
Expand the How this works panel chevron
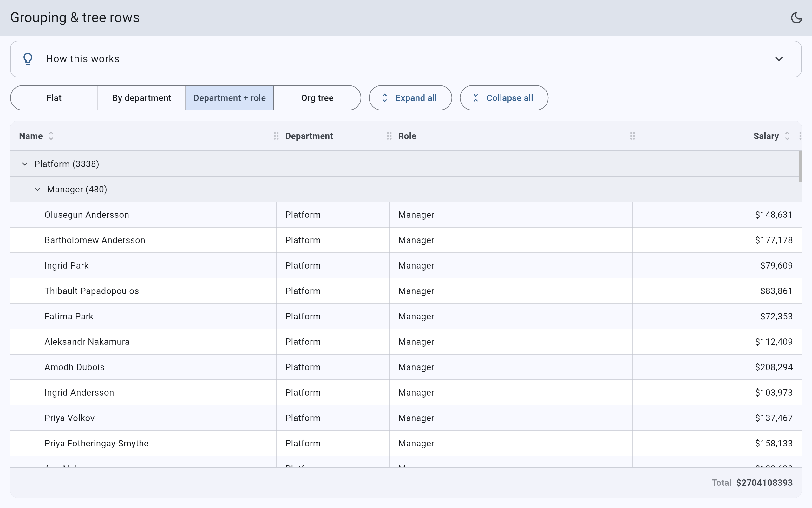pyautogui.click(x=779, y=59)
